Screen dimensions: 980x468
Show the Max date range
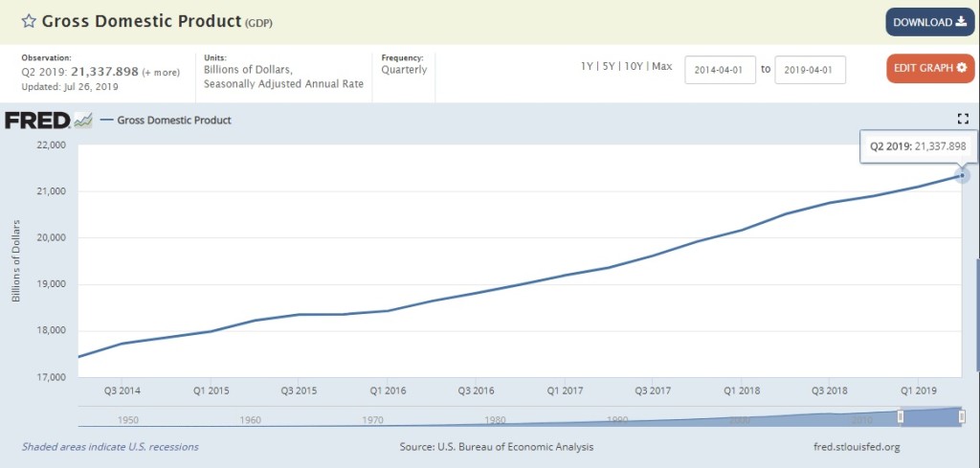point(662,67)
